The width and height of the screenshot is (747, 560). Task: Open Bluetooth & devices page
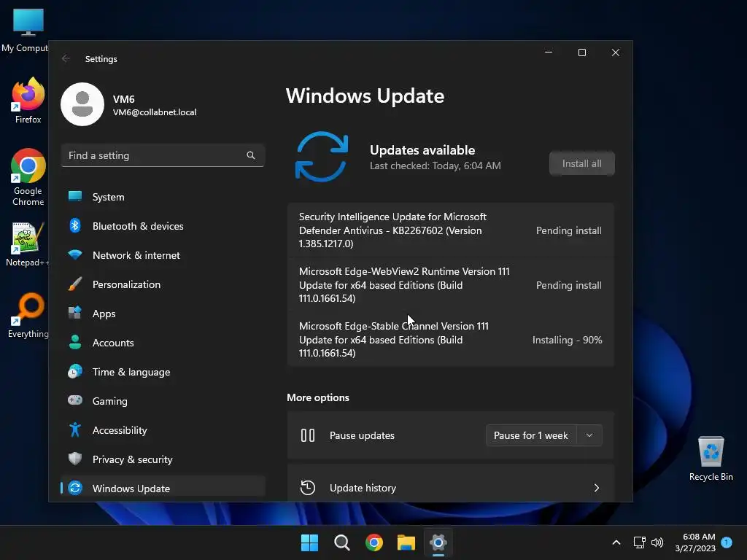[x=163, y=226]
